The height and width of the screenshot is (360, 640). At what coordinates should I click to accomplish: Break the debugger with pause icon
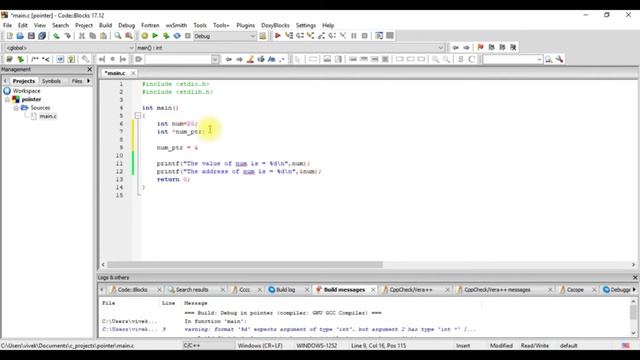coord(354,36)
